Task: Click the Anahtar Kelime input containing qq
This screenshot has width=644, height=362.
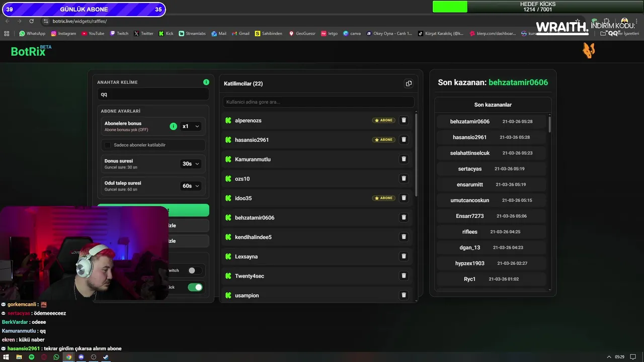Action: (x=153, y=94)
